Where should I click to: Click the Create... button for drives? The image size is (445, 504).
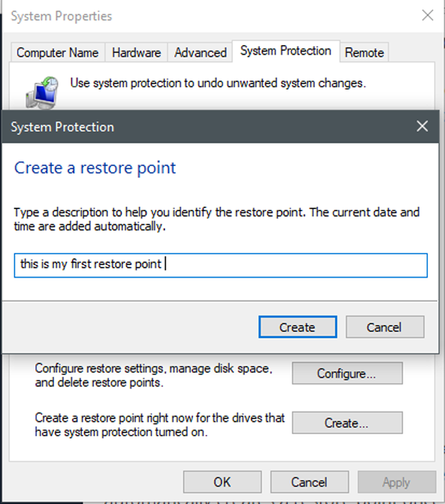click(x=346, y=423)
